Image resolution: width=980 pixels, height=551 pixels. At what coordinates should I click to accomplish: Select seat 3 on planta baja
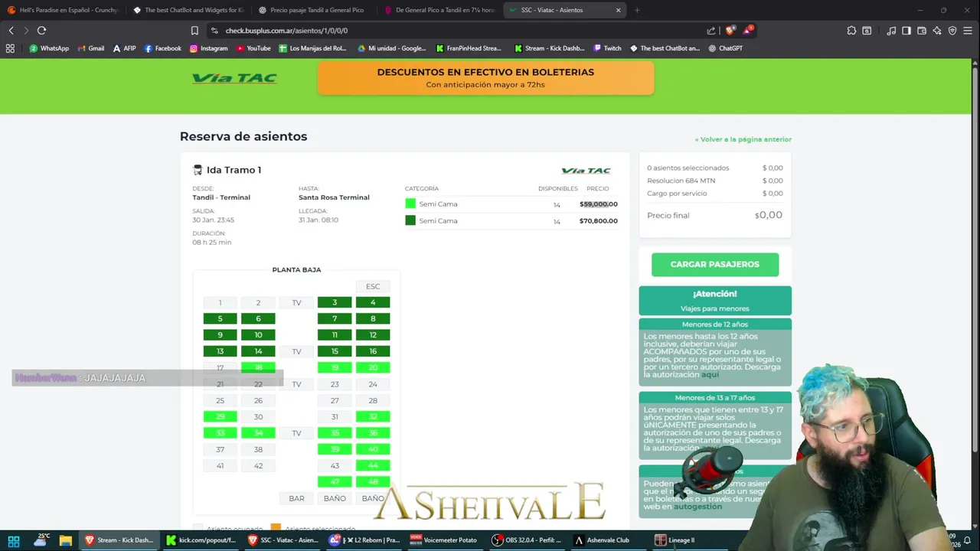335,302
